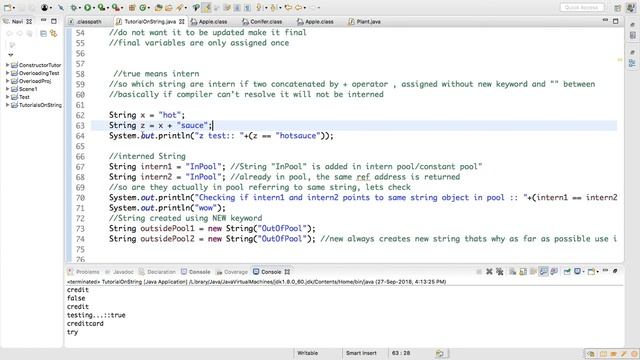Open the Debug configurations dropdown arrow
The width and height of the screenshot is (640, 360).
[x=80, y=8]
